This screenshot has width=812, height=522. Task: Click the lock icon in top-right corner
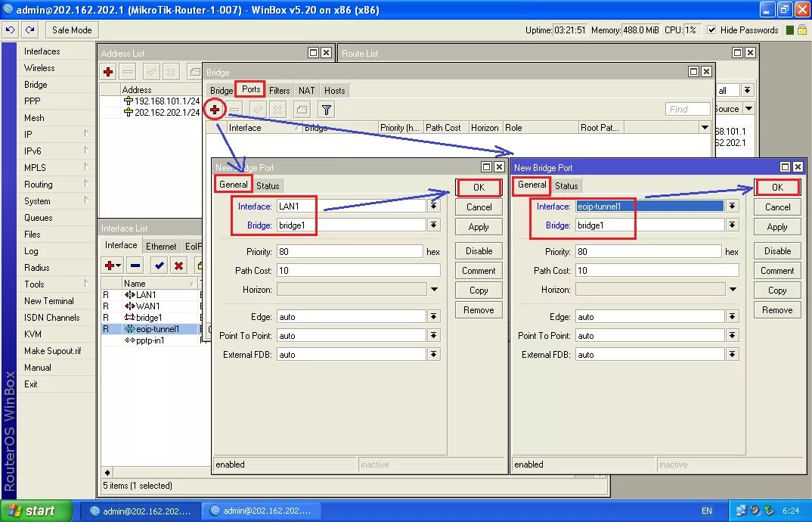point(802,30)
